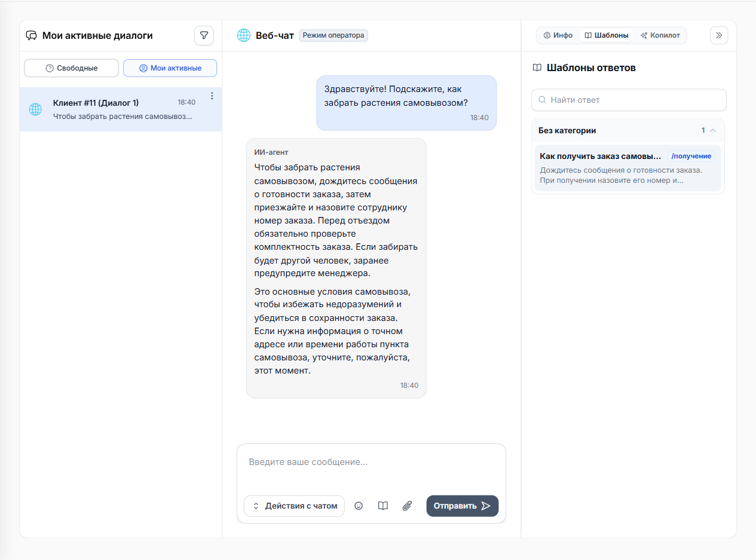The height and width of the screenshot is (560, 756).
Task: Send message with the Отправить button
Action: point(463,506)
